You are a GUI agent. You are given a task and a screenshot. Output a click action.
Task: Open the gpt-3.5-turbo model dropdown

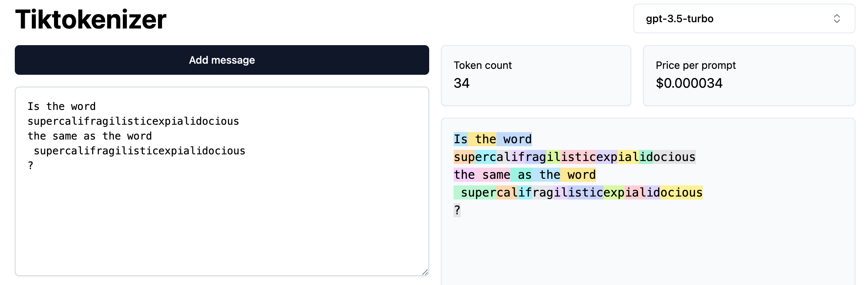point(744,19)
